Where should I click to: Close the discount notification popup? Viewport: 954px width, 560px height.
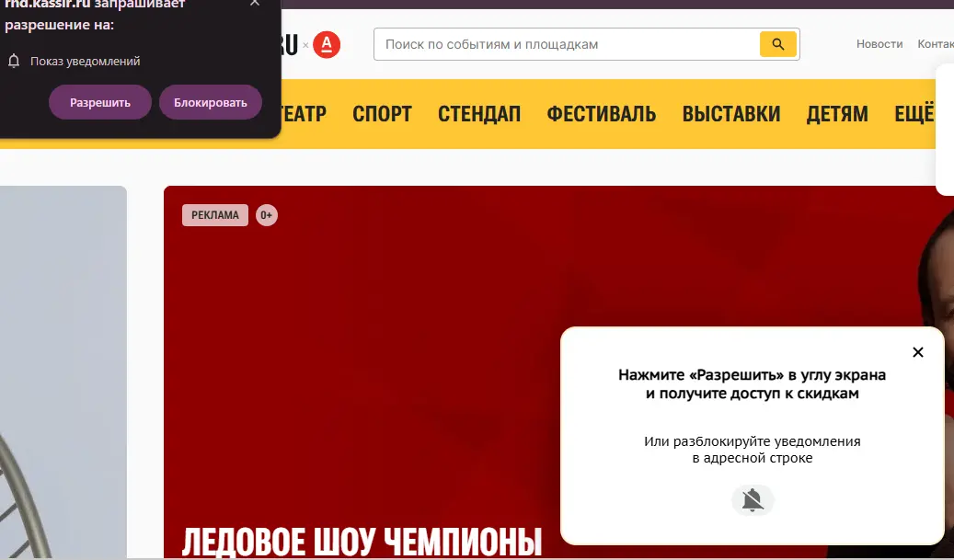917,352
